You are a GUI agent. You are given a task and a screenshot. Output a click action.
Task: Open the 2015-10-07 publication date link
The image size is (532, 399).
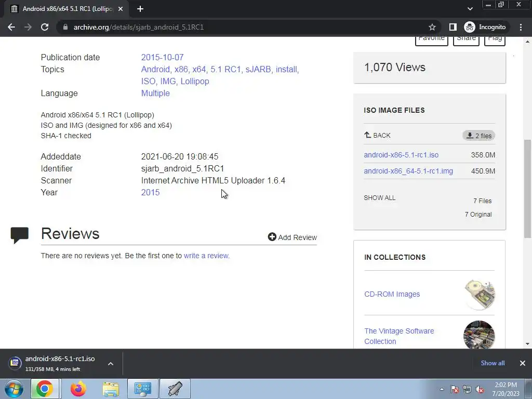pos(162,57)
